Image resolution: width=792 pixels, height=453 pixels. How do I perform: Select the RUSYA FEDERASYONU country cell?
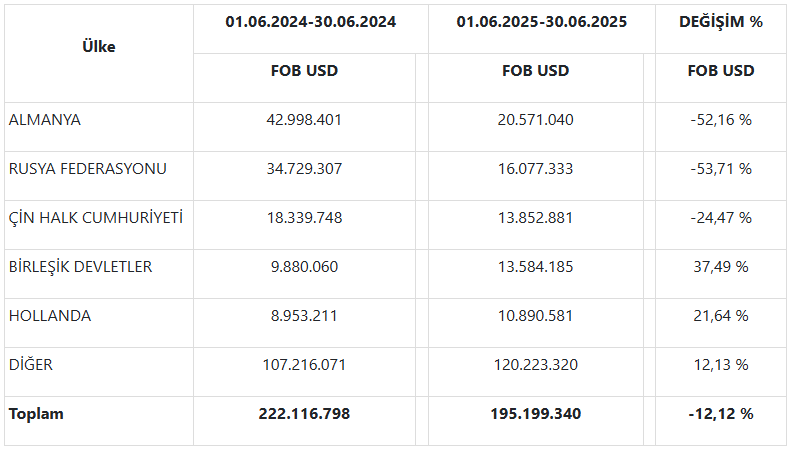[87, 168]
